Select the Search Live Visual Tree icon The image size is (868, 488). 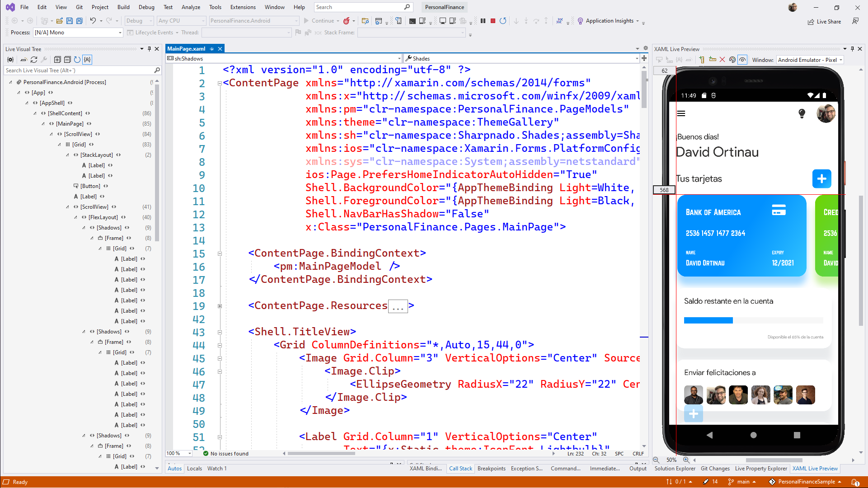pyautogui.click(x=157, y=70)
